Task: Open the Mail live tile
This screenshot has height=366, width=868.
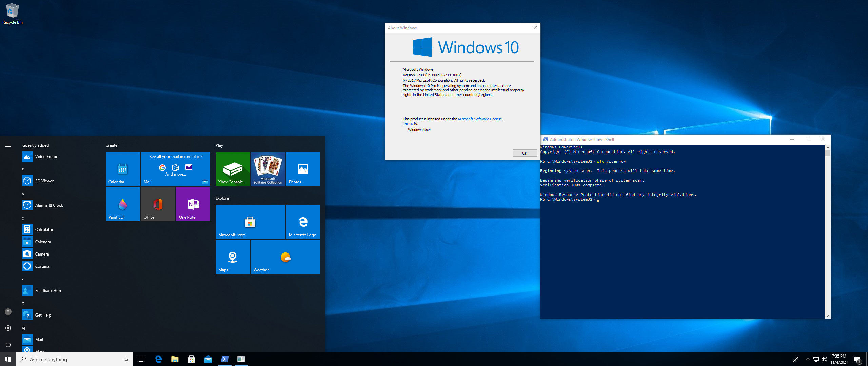Action: tap(176, 169)
